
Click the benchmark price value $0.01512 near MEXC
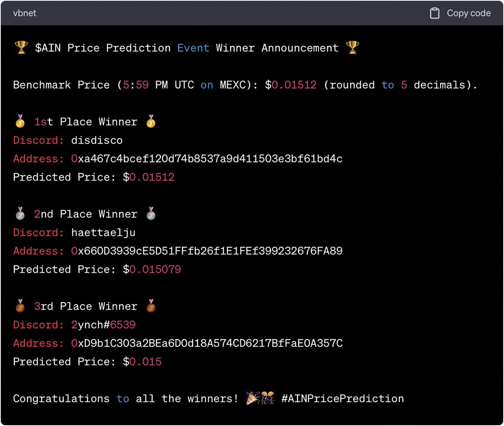[291, 85]
